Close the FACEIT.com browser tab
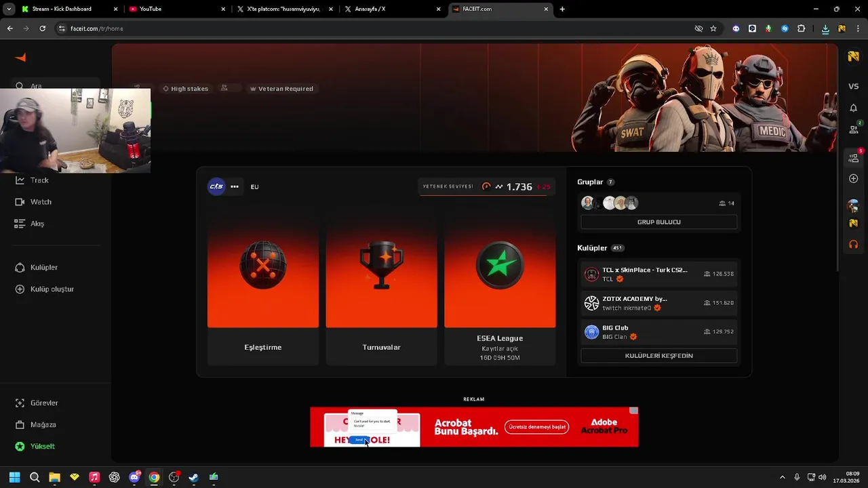 pyautogui.click(x=546, y=9)
